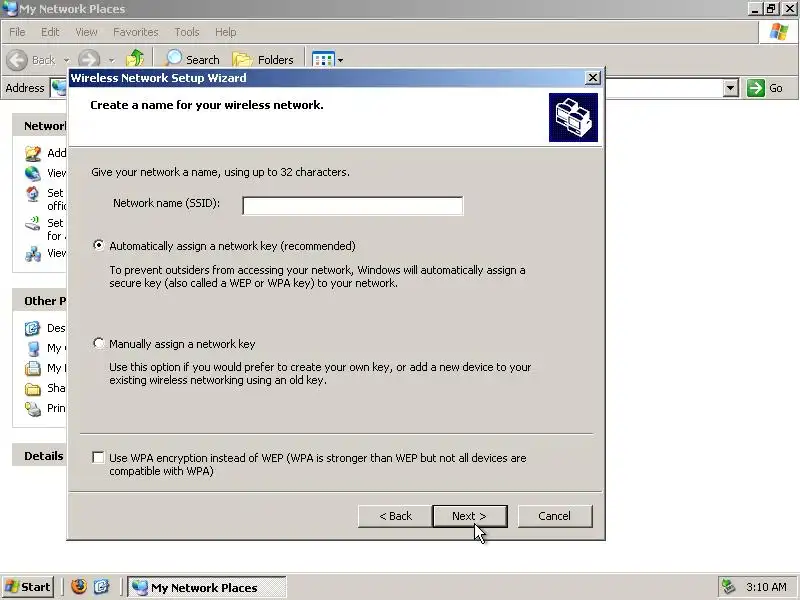Open the Favorites menu
Screen dimensions: 800x600
click(136, 32)
